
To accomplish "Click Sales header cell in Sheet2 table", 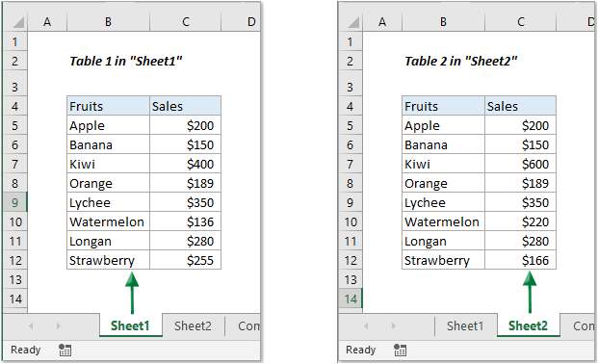I will coord(521,106).
